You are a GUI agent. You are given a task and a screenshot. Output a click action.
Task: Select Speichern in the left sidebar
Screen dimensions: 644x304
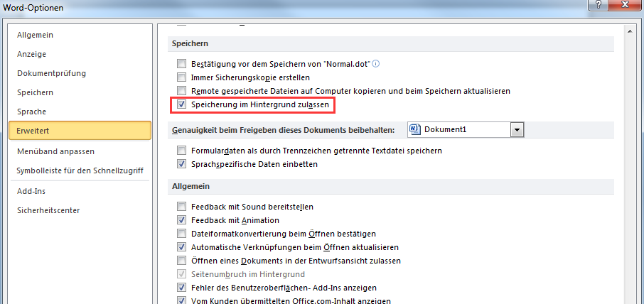[35, 93]
